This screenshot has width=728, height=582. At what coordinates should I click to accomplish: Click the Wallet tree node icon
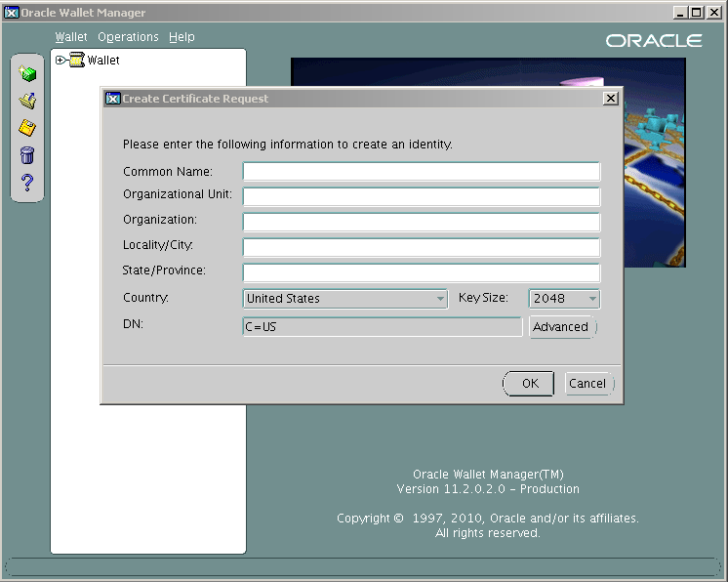[x=77, y=60]
